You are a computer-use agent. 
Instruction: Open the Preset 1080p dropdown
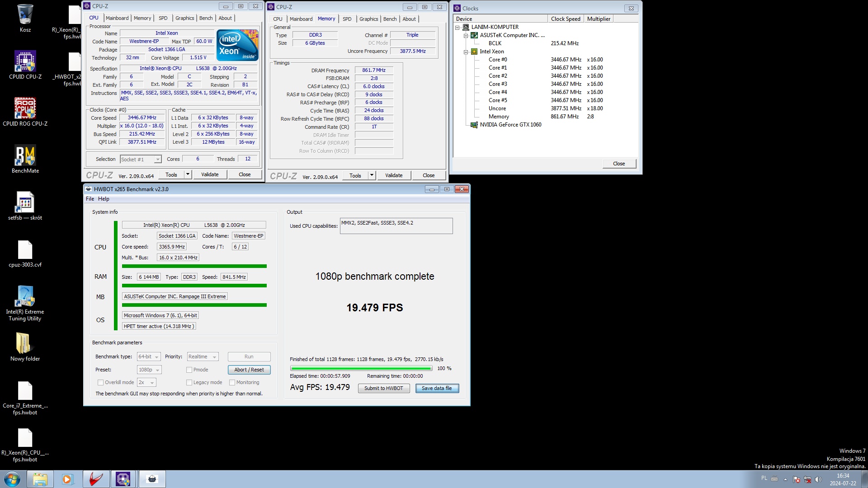coord(149,370)
